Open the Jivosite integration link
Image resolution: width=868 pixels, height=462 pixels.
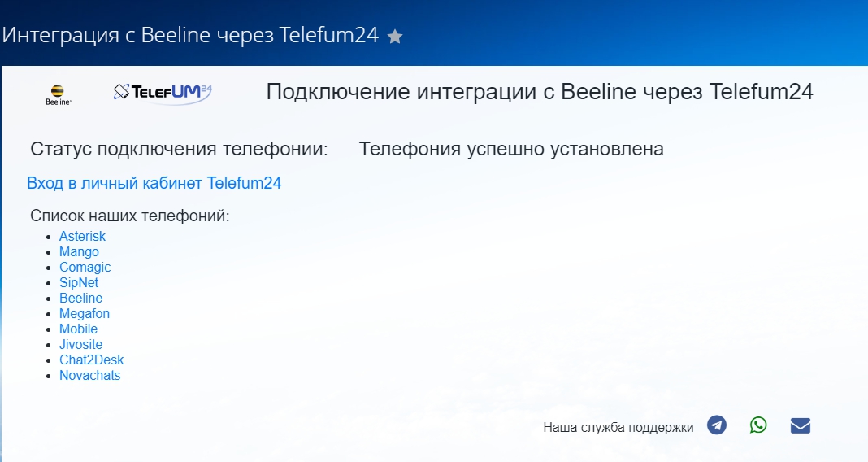[80, 345]
